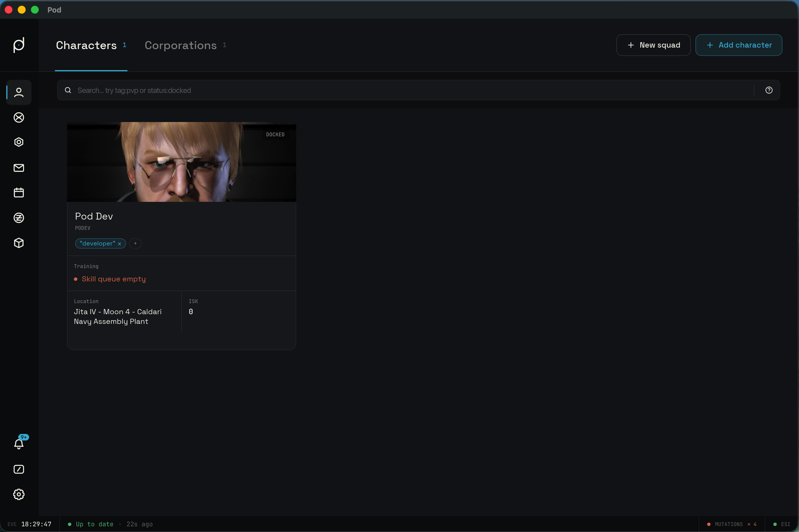Open the slash command panel icon
799x532 pixels.
click(19, 469)
